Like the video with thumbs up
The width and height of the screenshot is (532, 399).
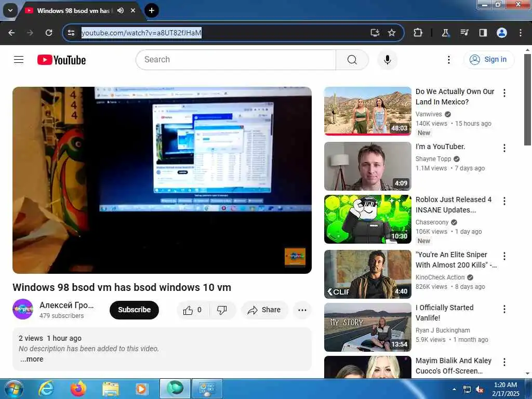193,310
